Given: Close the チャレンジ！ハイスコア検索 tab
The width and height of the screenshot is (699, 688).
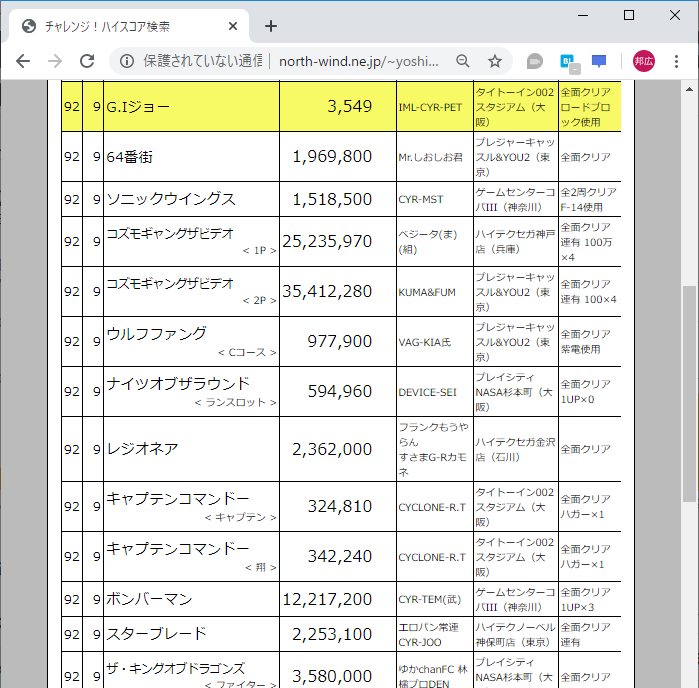Looking at the screenshot, I should (233, 26).
